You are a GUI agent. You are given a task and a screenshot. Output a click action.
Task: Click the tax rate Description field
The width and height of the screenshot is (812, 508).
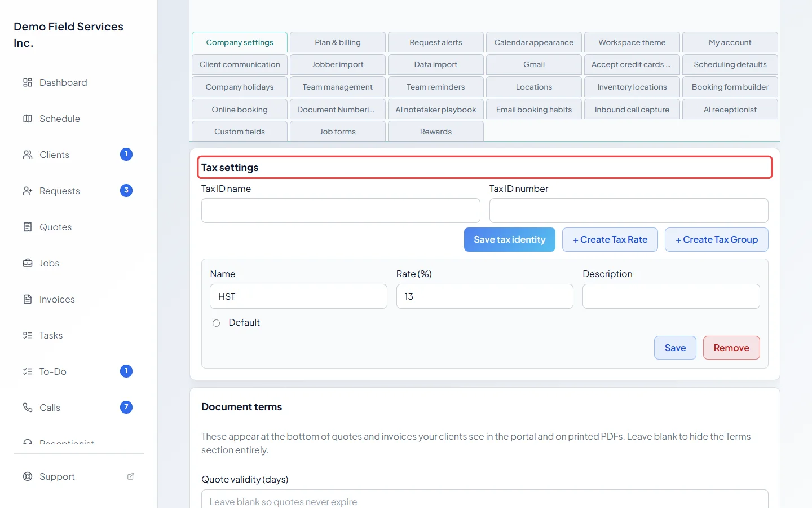coord(671,296)
